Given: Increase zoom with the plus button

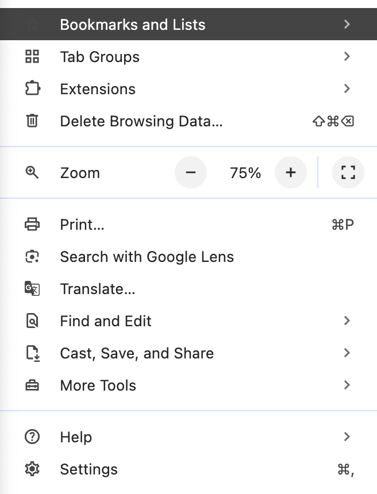Looking at the screenshot, I should (291, 173).
